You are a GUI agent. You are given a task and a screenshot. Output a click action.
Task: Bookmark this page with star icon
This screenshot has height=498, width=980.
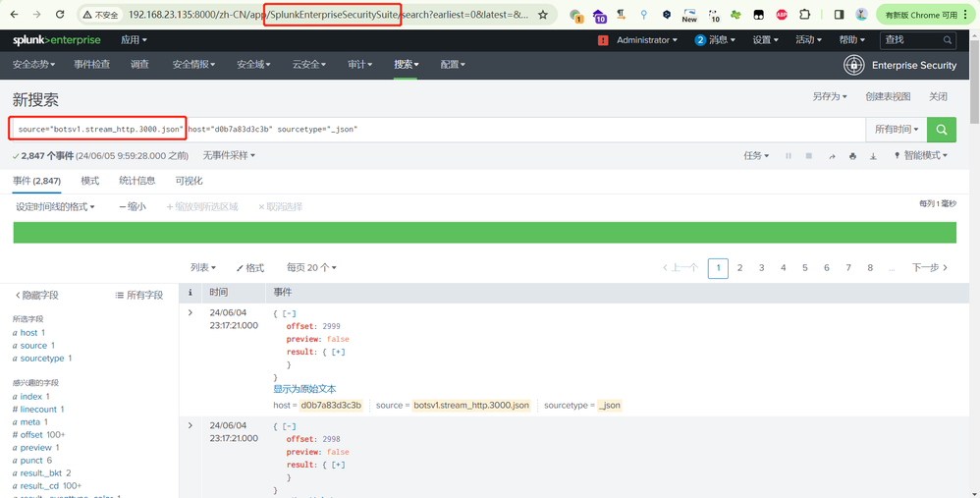coord(542,15)
